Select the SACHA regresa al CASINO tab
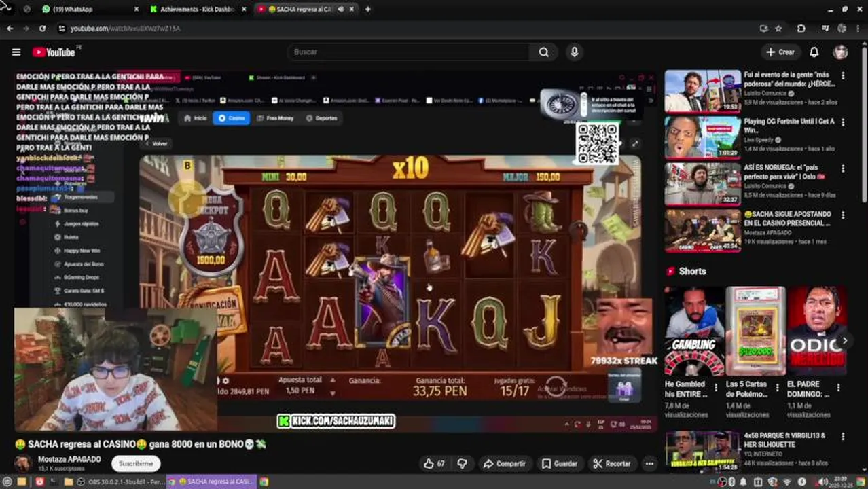This screenshot has height=489, width=868. (306, 10)
